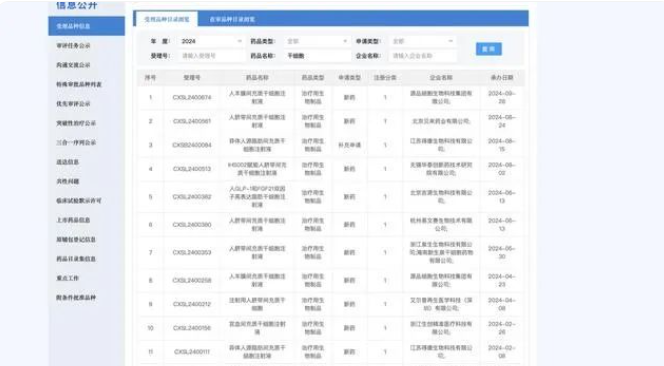Click the 受理号 input field

point(211,55)
